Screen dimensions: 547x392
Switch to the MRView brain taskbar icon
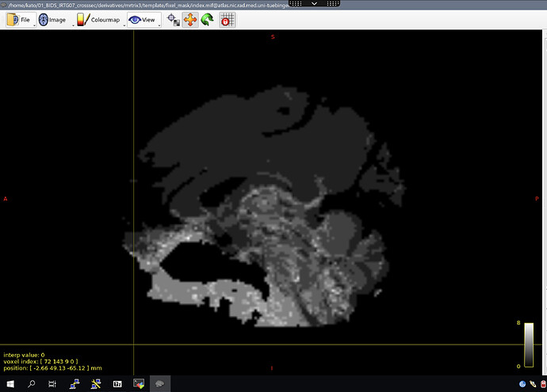click(159, 384)
